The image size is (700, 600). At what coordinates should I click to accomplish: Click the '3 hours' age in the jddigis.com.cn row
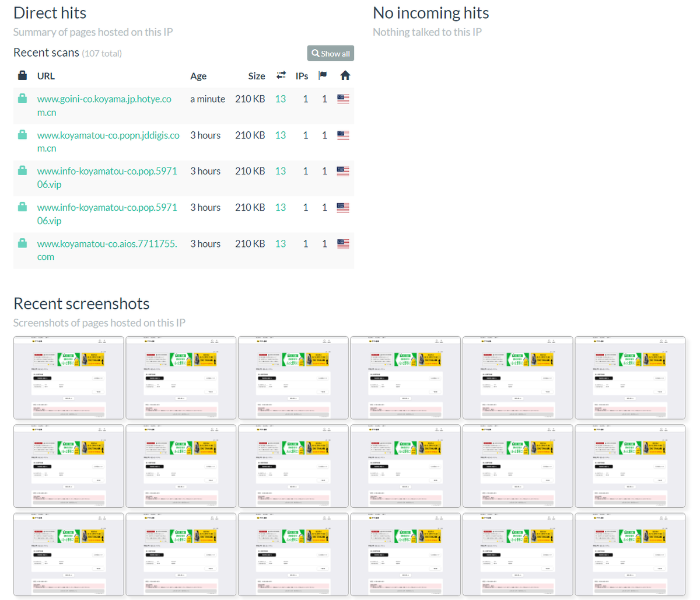click(205, 135)
